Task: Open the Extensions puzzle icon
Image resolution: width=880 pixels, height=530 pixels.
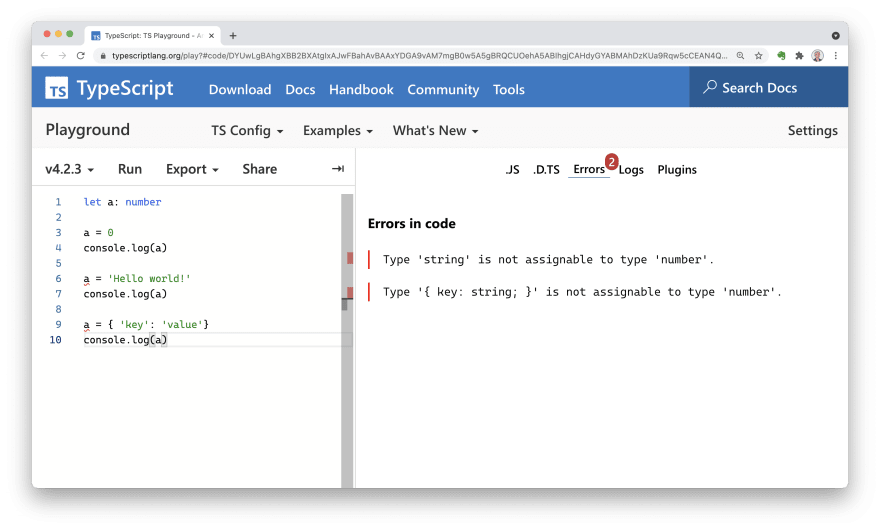Action: [799, 56]
